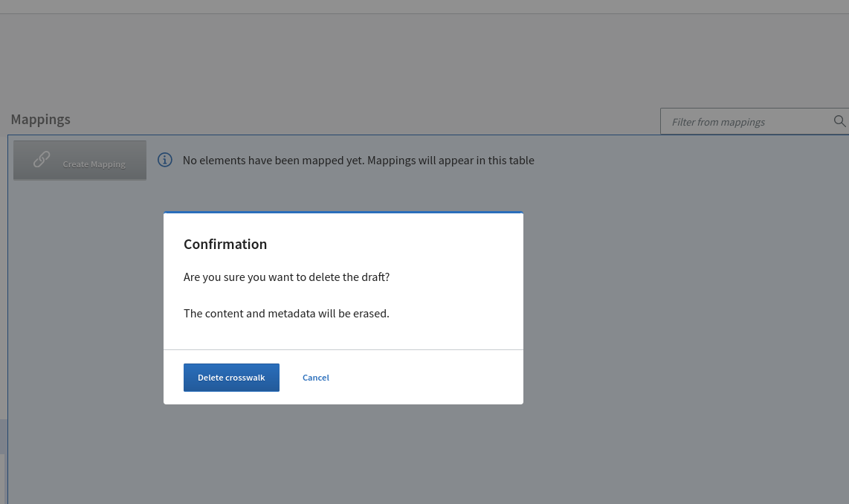Viewport: 849px width, 504px height.
Task: Confirm deletion with Delete crosswalk button
Action: [x=231, y=378]
